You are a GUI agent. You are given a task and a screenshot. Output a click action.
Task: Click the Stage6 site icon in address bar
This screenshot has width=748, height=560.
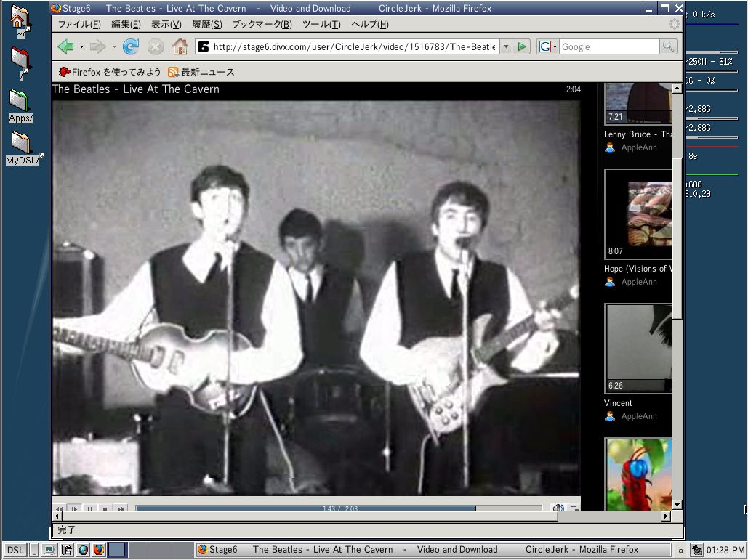pyautogui.click(x=204, y=46)
